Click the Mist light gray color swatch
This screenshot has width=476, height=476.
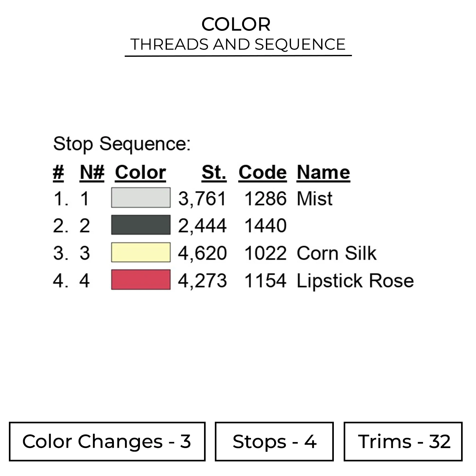(x=141, y=198)
